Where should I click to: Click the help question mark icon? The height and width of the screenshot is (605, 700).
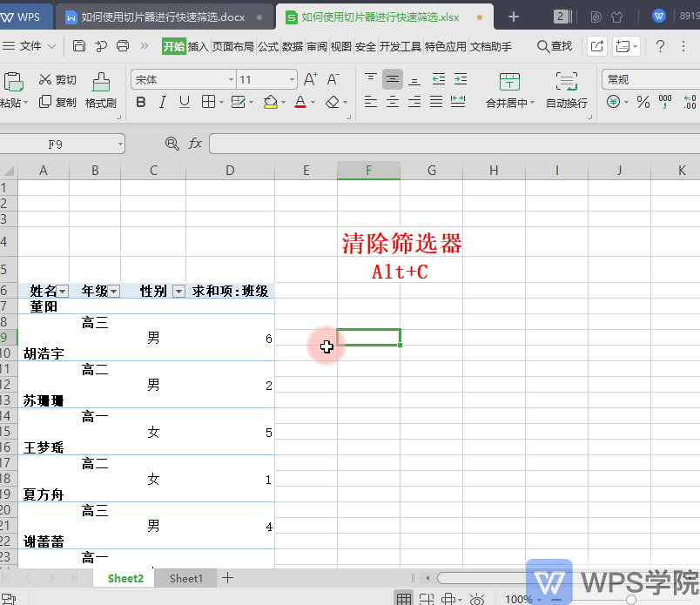point(660,46)
